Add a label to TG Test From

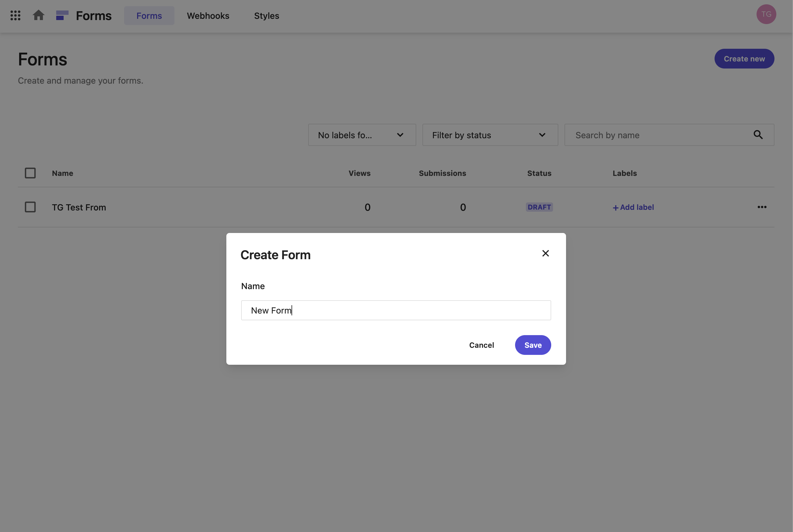pos(633,207)
